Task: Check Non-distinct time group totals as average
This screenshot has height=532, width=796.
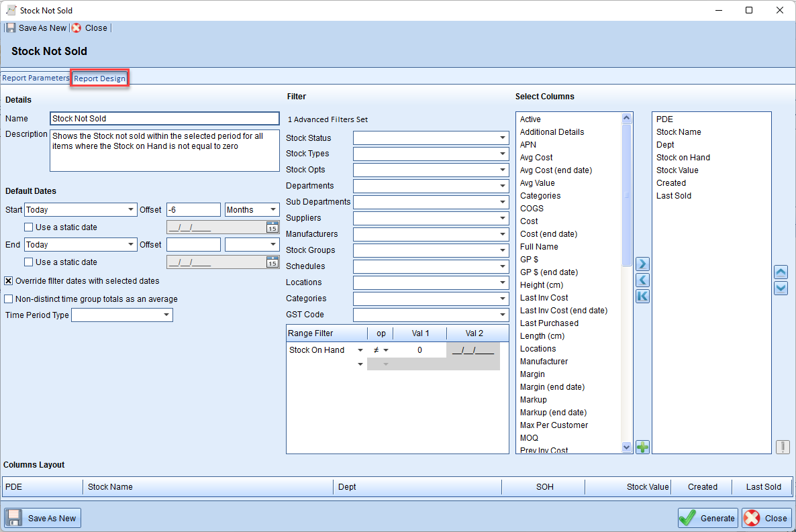Action: [x=9, y=299]
